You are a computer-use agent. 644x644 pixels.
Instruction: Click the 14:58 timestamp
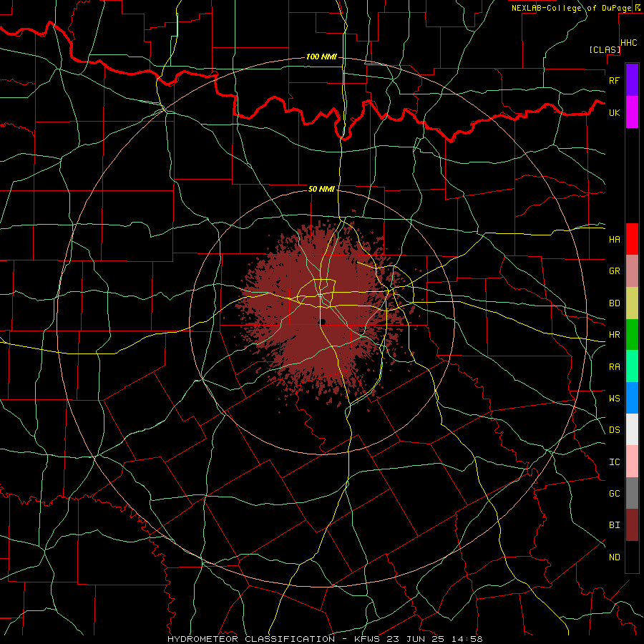pos(468,639)
